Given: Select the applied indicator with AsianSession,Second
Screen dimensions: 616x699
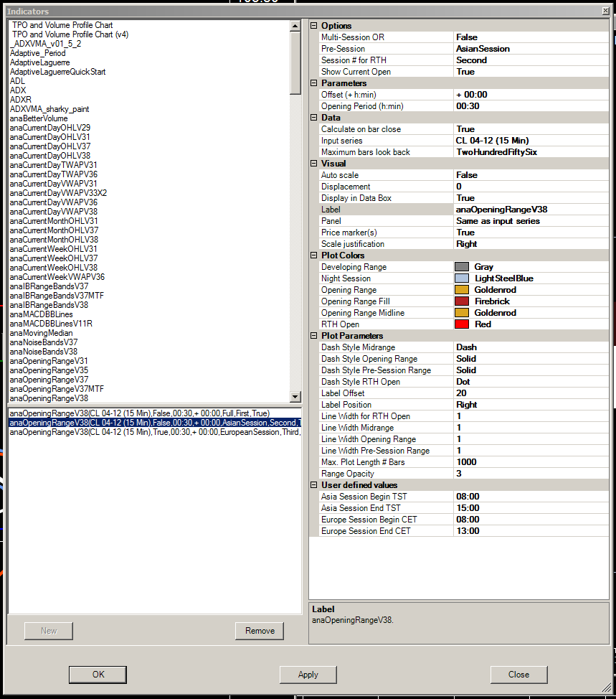Looking at the screenshot, I should click(155, 423).
